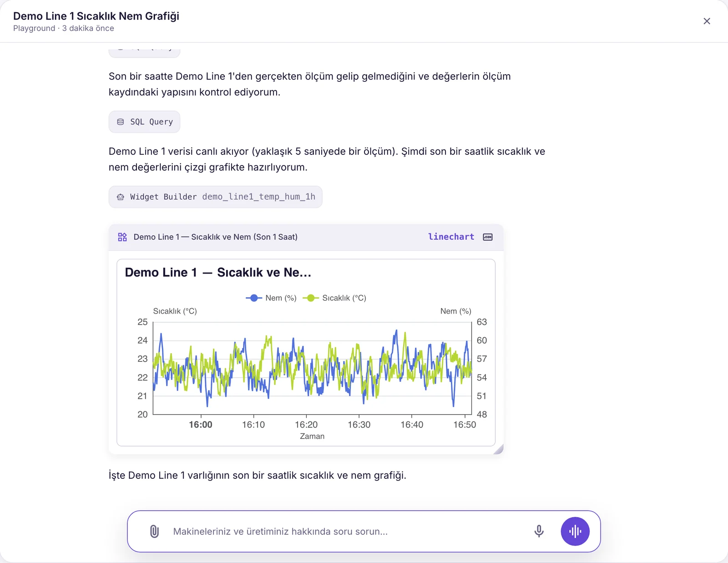
Task: Click the blue Nem legend marker
Action: (254, 298)
